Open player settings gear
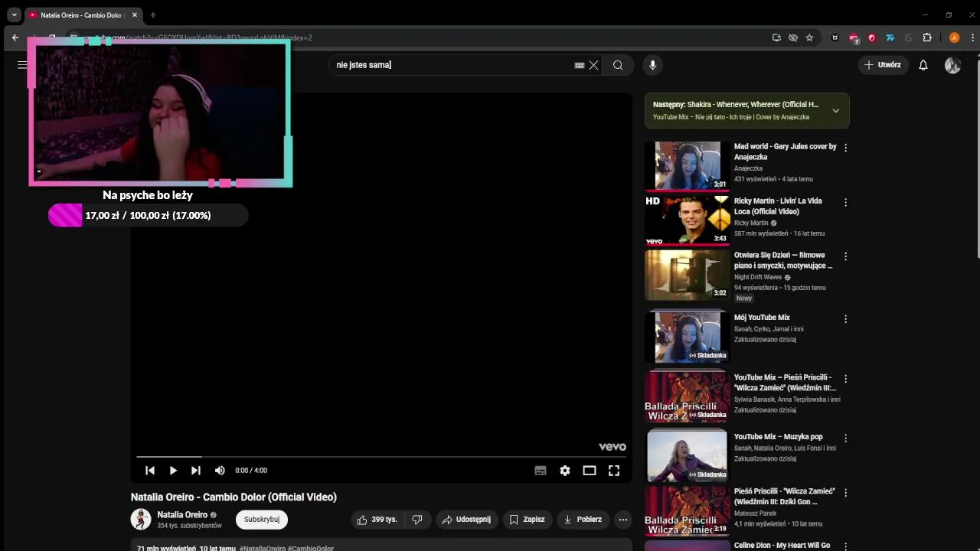 (565, 471)
